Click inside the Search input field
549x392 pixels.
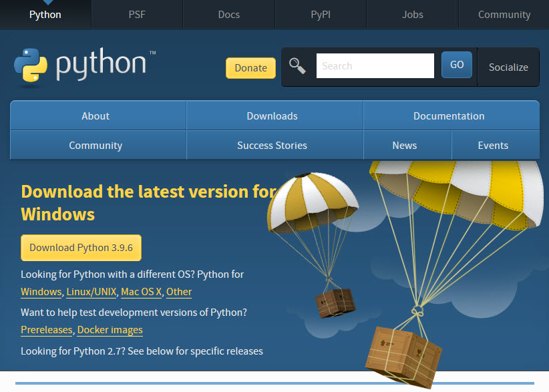[375, 65]
